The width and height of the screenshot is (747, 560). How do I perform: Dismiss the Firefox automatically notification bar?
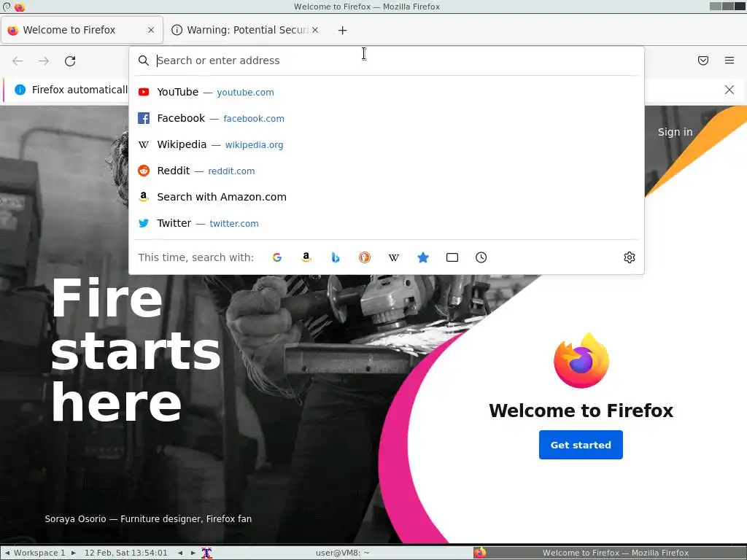(x=729, y=90)
